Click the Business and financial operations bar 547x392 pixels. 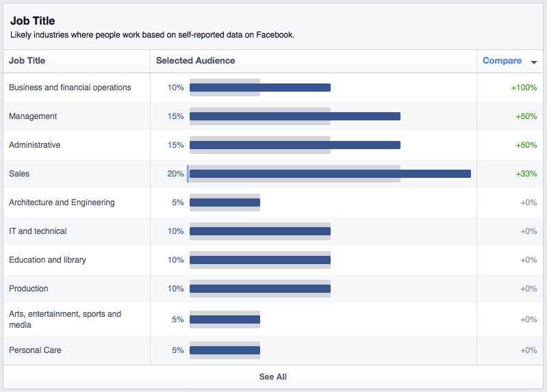click(260, 88)
